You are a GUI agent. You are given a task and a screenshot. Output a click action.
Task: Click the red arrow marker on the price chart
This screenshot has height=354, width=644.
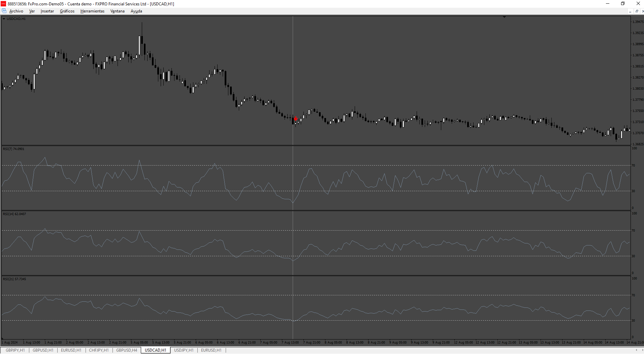295,119
